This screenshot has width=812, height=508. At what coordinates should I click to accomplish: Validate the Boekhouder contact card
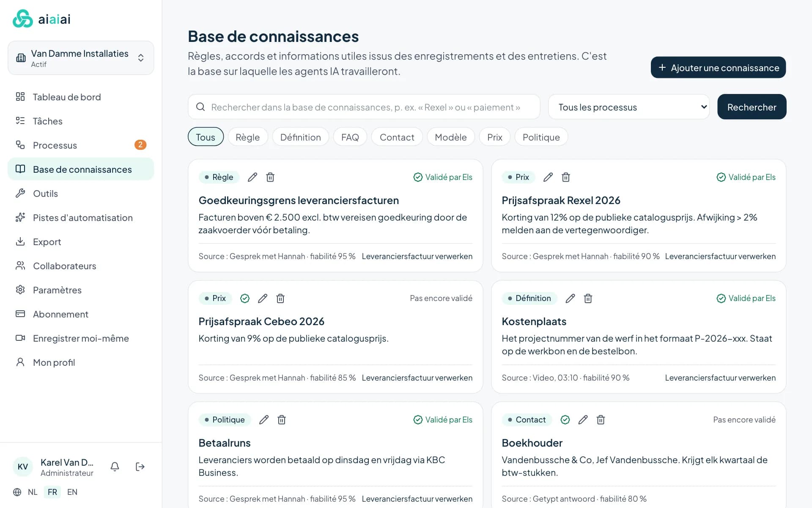[x=565, y=420]
